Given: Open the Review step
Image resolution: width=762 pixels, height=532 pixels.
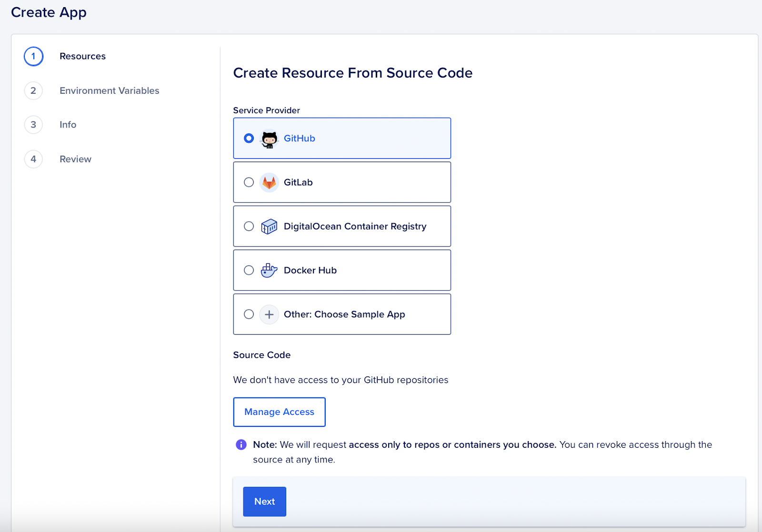Looking at the screenshot, I should tap(75, 159).
